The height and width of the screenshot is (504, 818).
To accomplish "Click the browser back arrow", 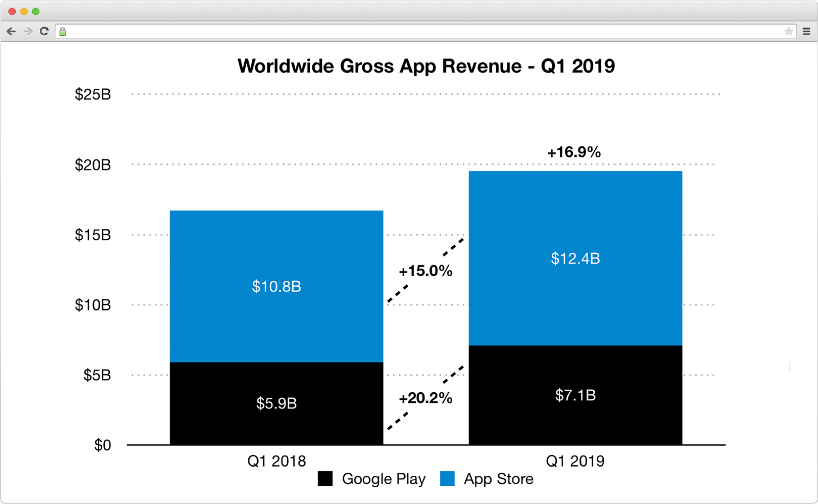I will [11, 32].
